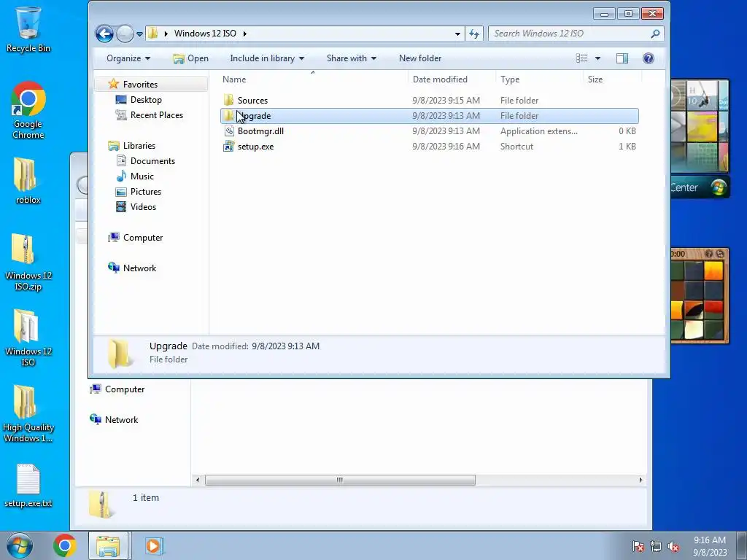Click the magnifier search icon
The width and height of the screenshot is (747, 560).
[656, 34]
